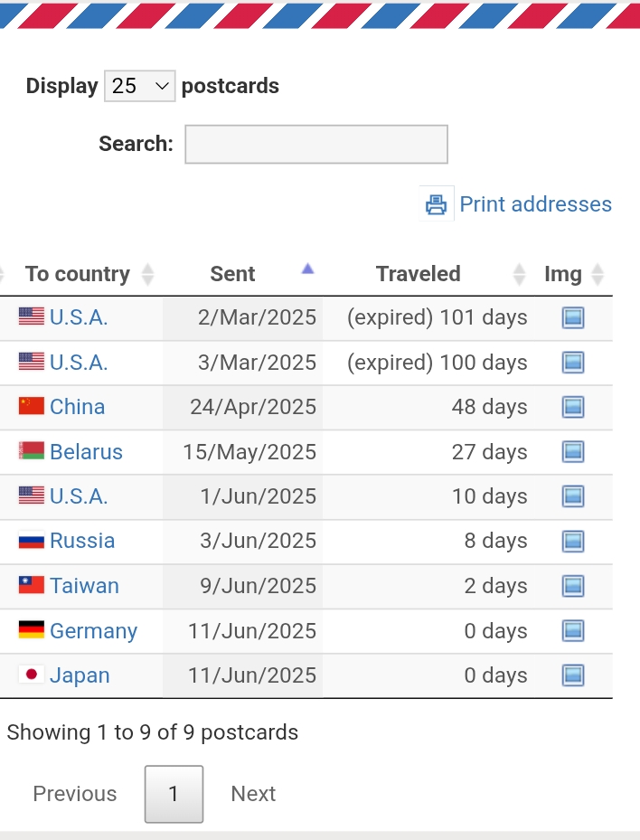Click image icon in Japan row
The height and width of the screenshot is (840, 640).
572,675
